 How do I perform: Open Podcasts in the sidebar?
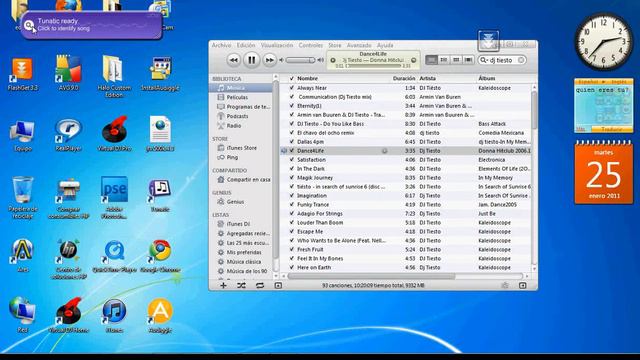(x=241, y=116)
